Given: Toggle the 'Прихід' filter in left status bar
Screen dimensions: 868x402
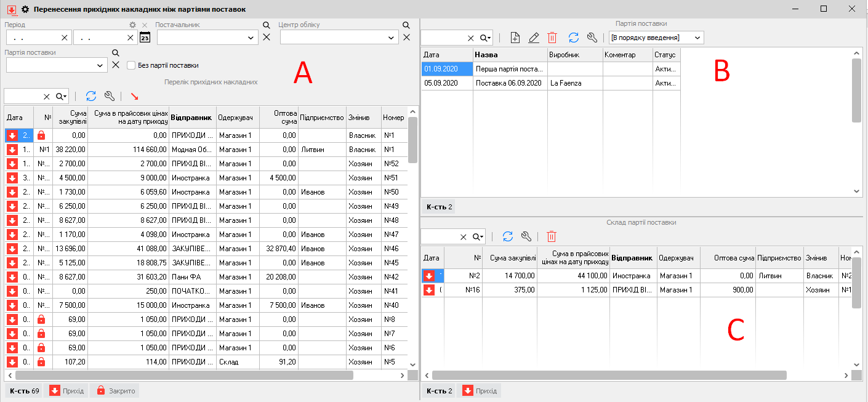Looking at the screenshot, I should click(x=67, y=391).
